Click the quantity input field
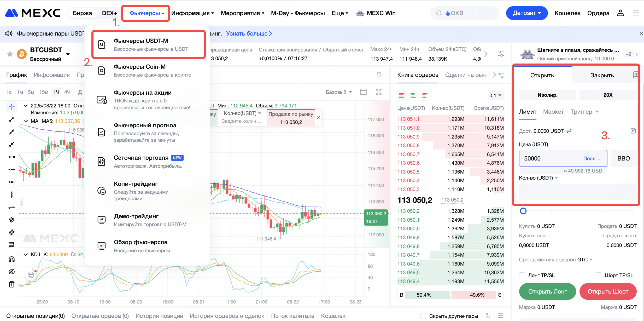Screen dimensions: 644x321 click(578, 192)
